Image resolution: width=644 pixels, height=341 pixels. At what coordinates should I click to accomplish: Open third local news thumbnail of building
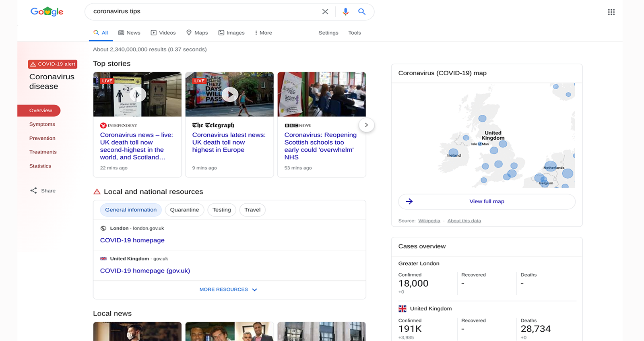(x=322, y=331)
